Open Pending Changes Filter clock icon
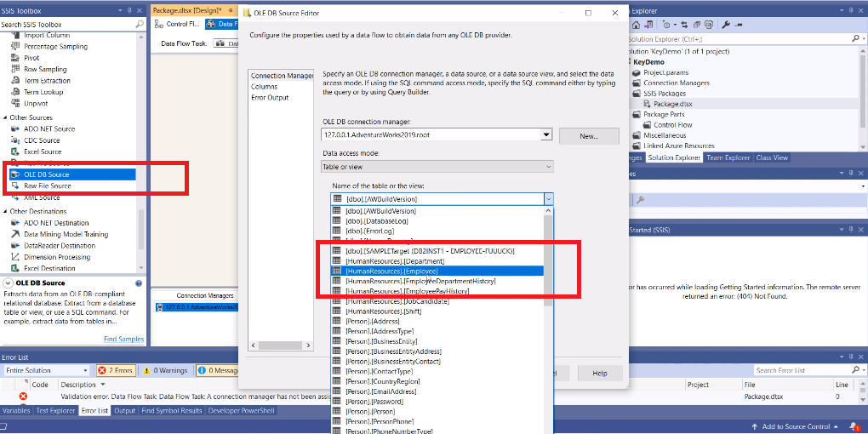The image size is (868, 434). point(667,25)
